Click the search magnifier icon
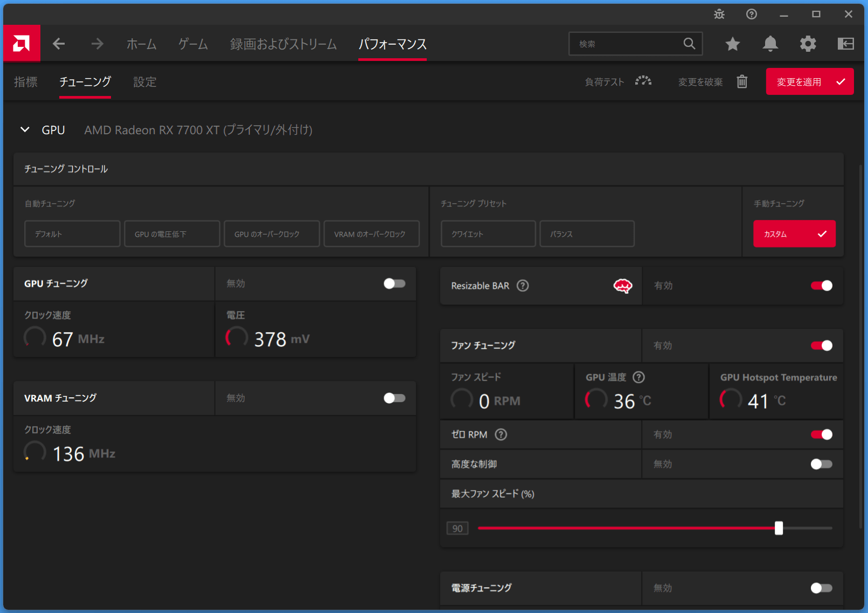The image size is (868, 613). [x=689, y=44]
